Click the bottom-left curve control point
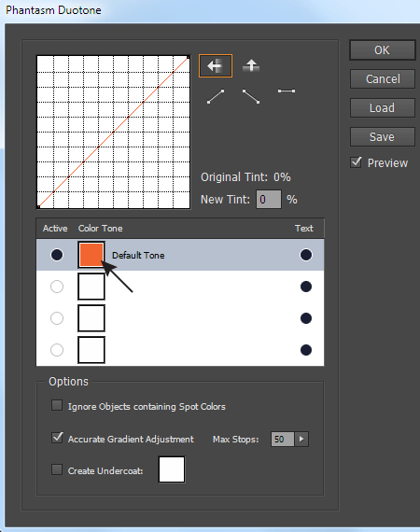 [x=38, y=206]
